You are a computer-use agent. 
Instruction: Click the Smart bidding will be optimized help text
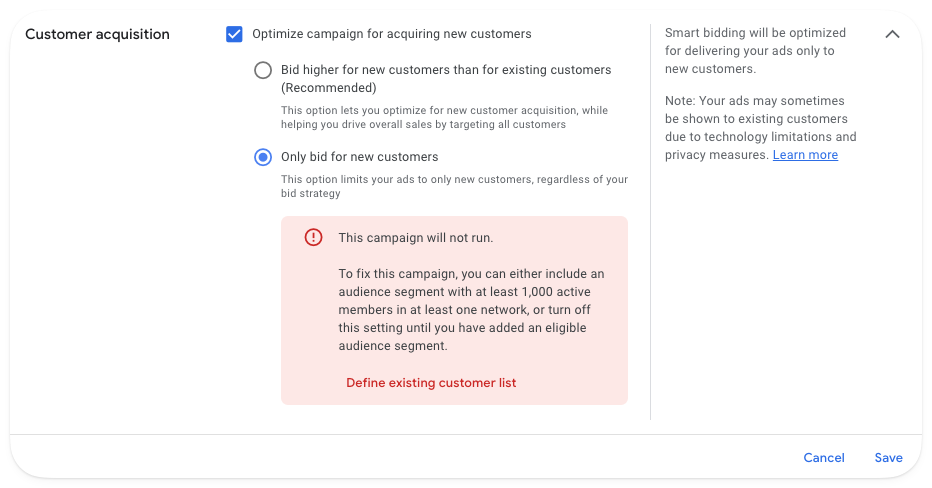tap(754, 51)
